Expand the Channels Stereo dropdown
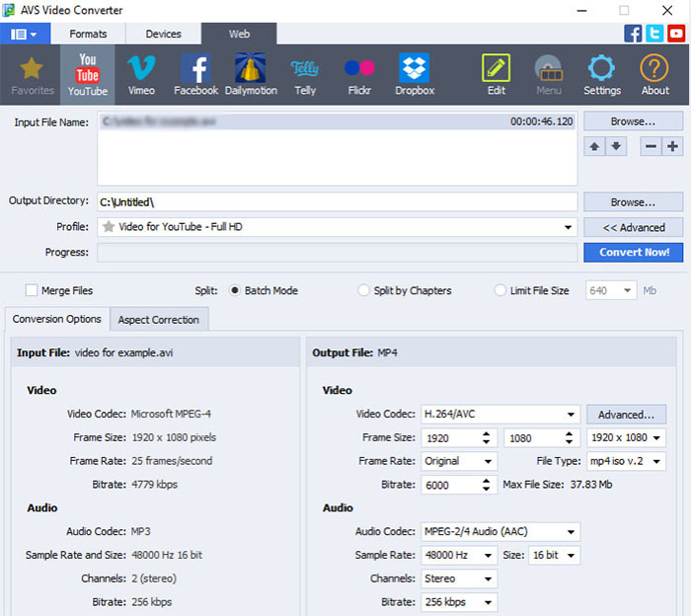This screenshot has height=616, width=691. (488, 578)
